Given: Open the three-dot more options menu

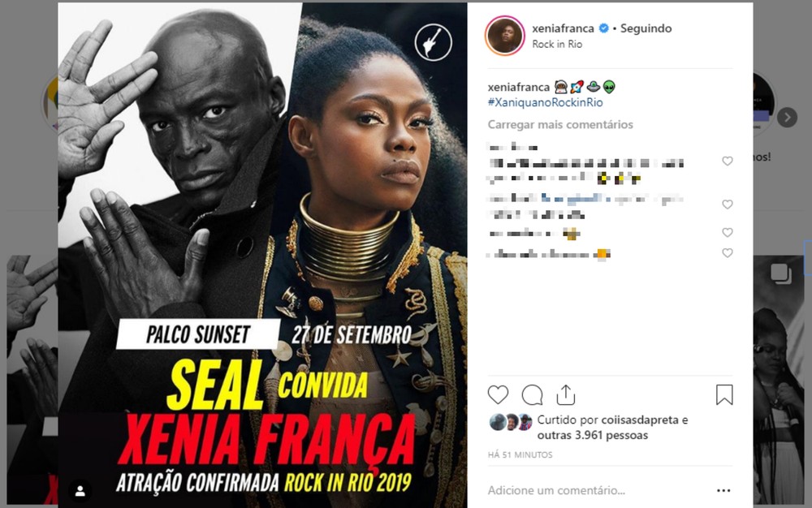Looking at the screenshot, I should tap(723, 490).
